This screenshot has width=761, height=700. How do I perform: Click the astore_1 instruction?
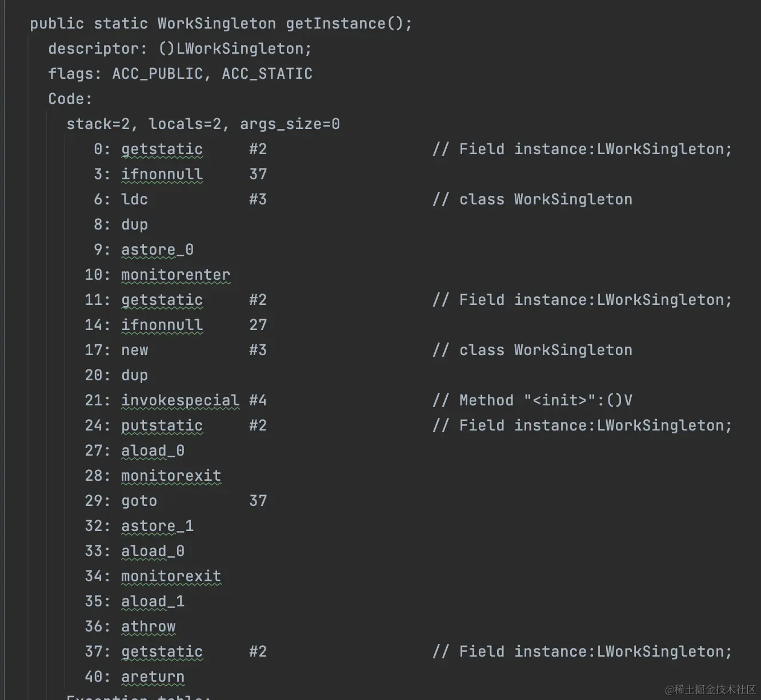tap(157, 526)
